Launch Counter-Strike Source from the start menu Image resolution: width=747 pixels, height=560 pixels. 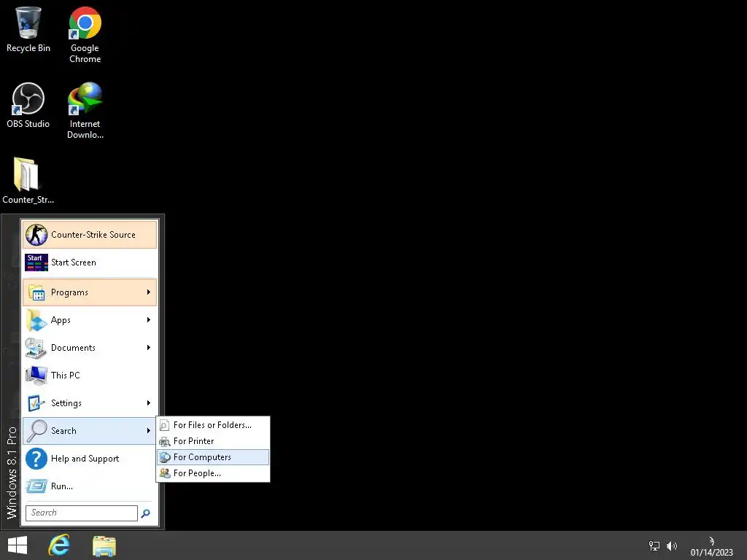pos(90,234)
